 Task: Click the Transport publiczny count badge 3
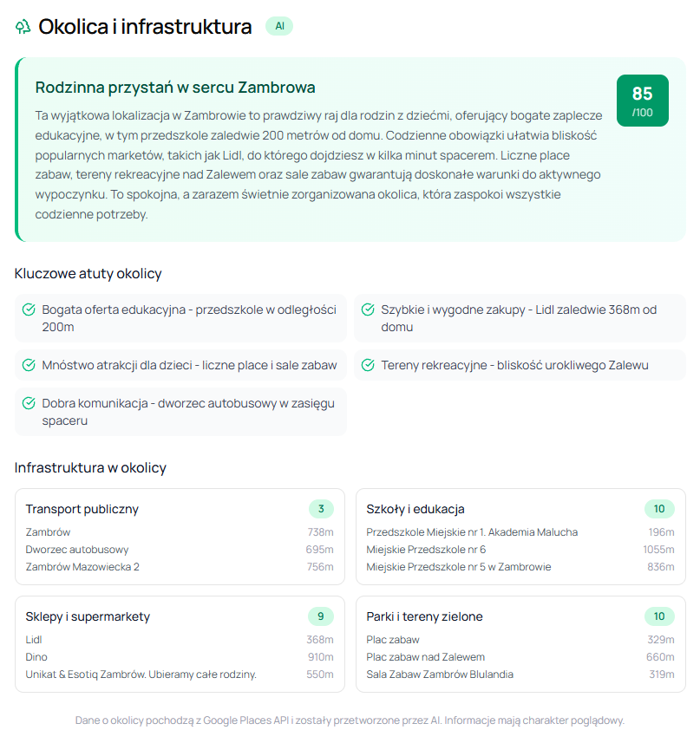tap(321, 509)
